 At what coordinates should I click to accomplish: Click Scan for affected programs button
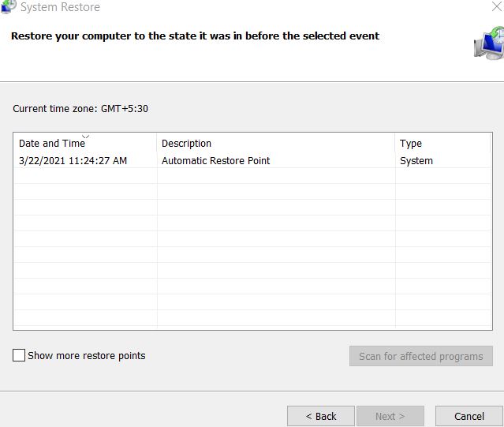[421, 356]
